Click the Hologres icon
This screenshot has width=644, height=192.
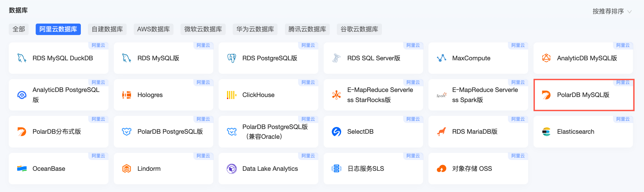(127, 95)
